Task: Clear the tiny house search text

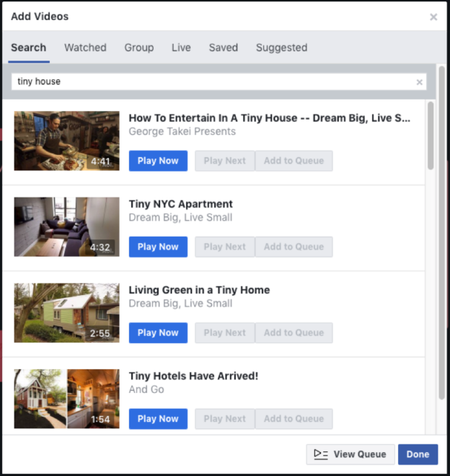Action: pyautogui.click(x=419, y=82)
